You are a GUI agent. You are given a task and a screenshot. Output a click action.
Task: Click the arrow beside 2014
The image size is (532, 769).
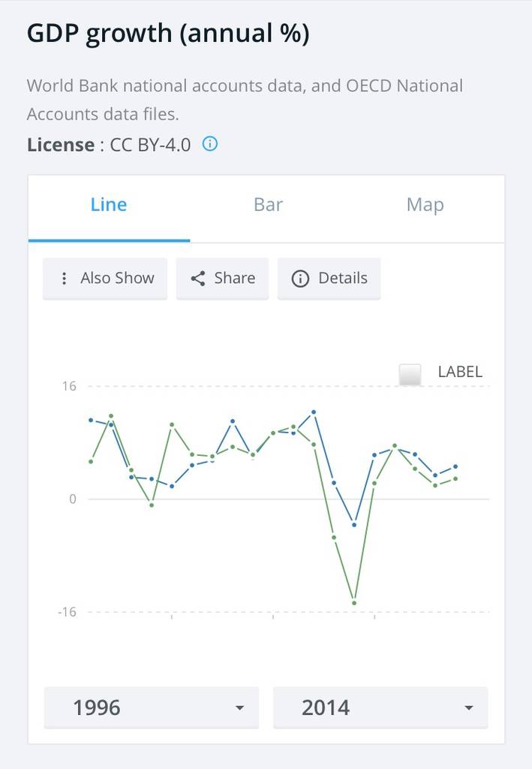tap(469, 707)
